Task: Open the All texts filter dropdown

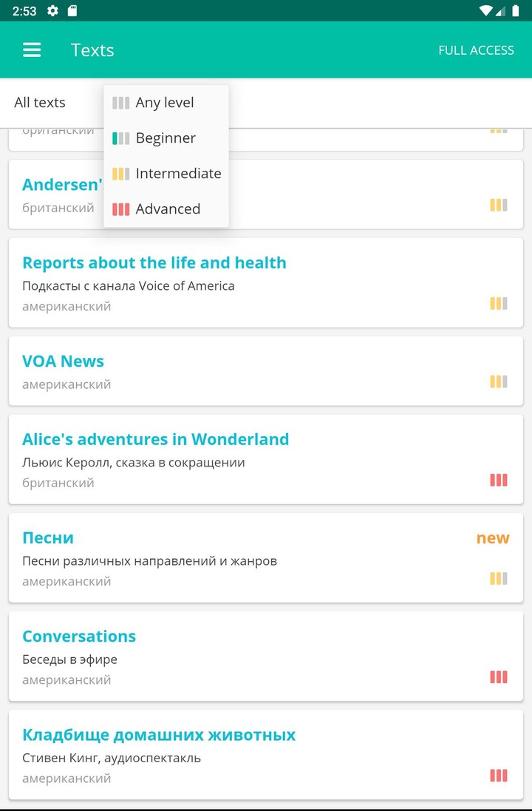Action: pos(40,103)
